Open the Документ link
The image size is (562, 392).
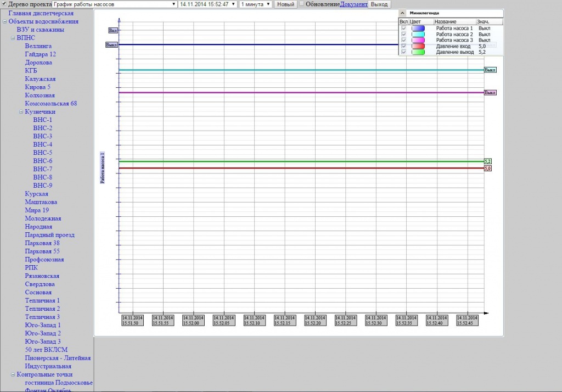pyautogui.click(x=353, y=4)
